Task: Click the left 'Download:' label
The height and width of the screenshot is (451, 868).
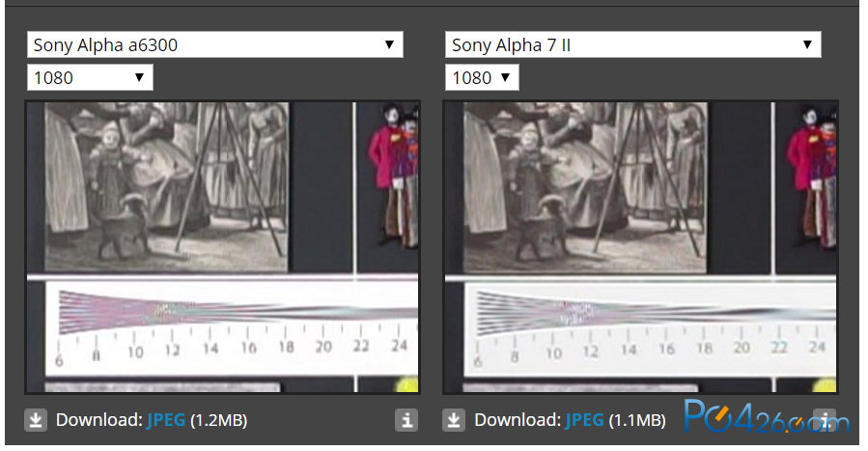Action: (x=99, y=420)
